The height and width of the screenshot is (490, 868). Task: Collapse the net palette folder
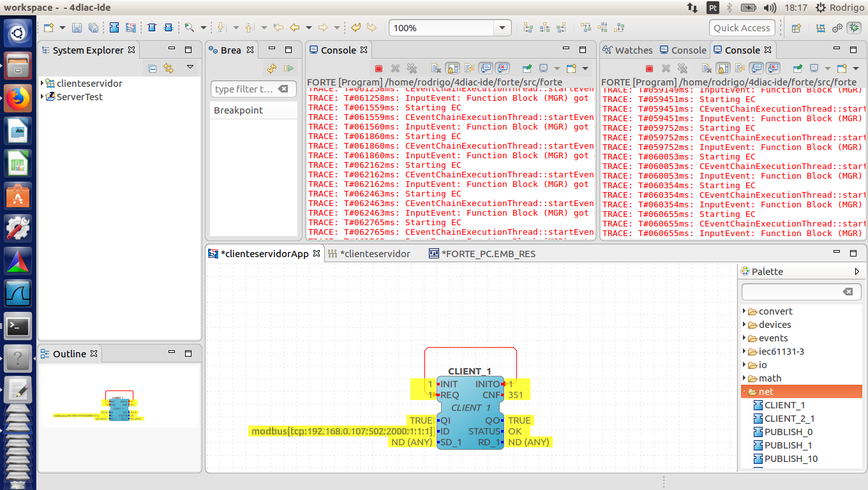point(744,392)
